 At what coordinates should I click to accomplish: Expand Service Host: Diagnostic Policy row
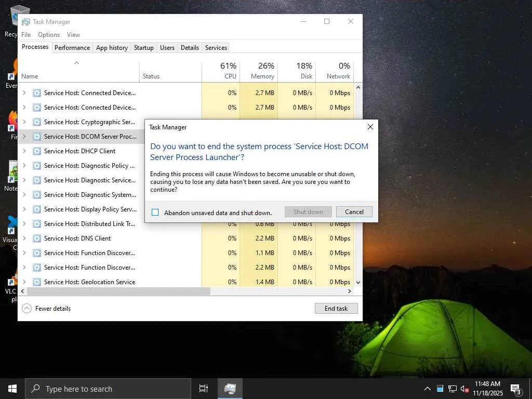click(24, 166)
